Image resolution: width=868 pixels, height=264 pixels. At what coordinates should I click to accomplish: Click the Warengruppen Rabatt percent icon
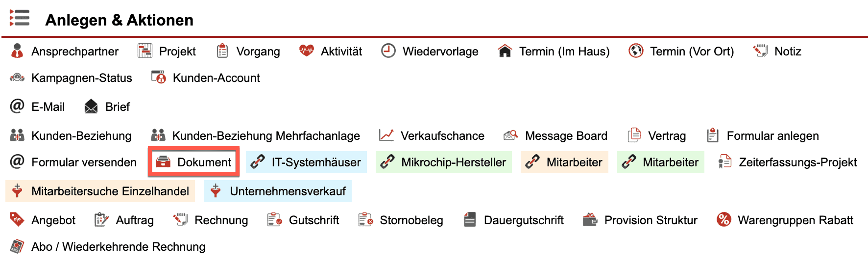click(x=723, y=220)
